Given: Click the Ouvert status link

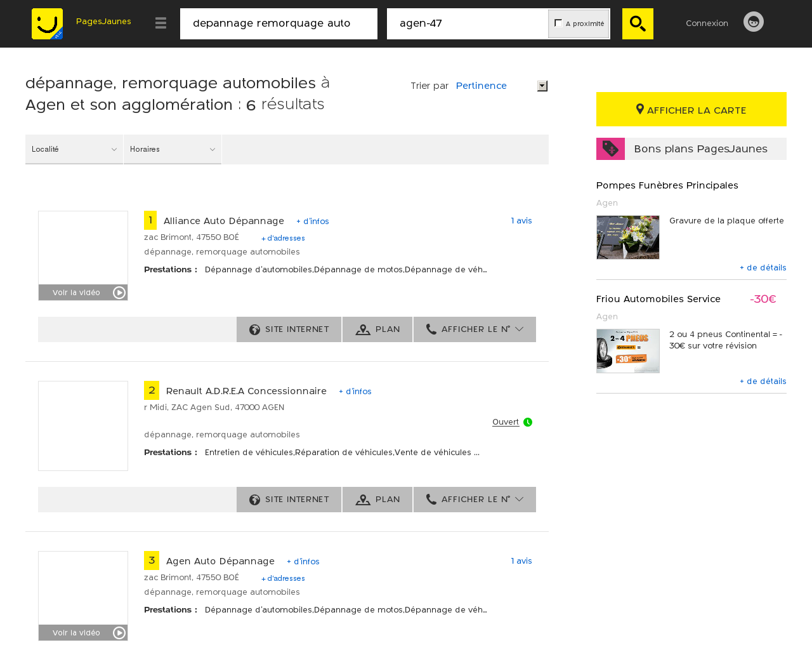Looking at the screenshot, I should click(506, 422).
